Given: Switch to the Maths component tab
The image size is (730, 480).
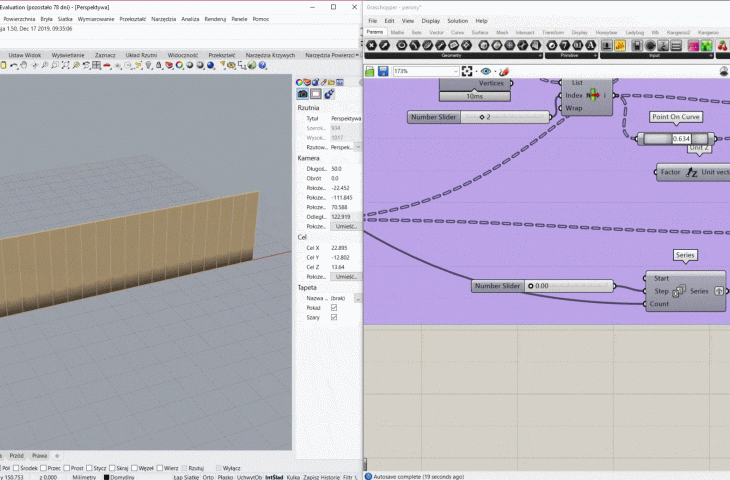Looking at the screenshot, I should pyautogui.click(x=397, y=33).
